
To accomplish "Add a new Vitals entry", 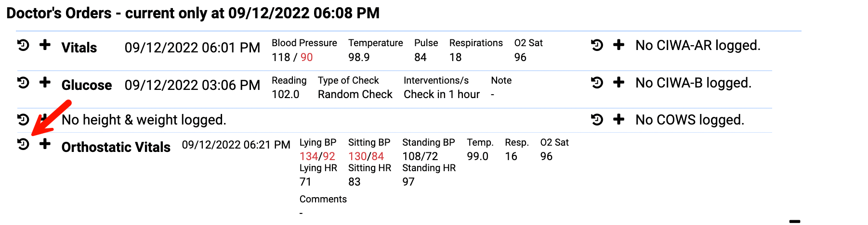I will (45, 45).
